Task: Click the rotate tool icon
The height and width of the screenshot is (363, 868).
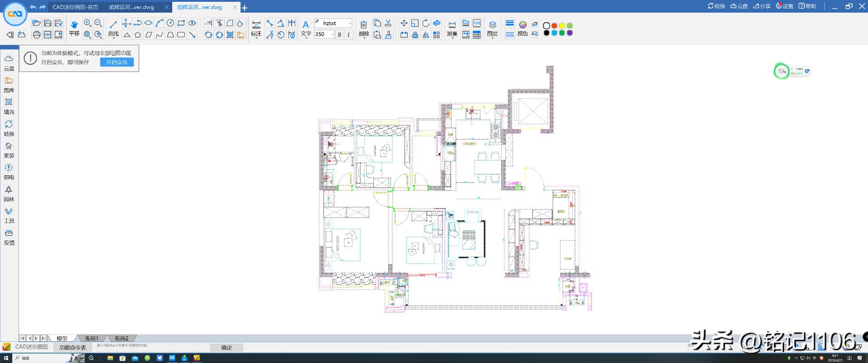Action: 426,23
